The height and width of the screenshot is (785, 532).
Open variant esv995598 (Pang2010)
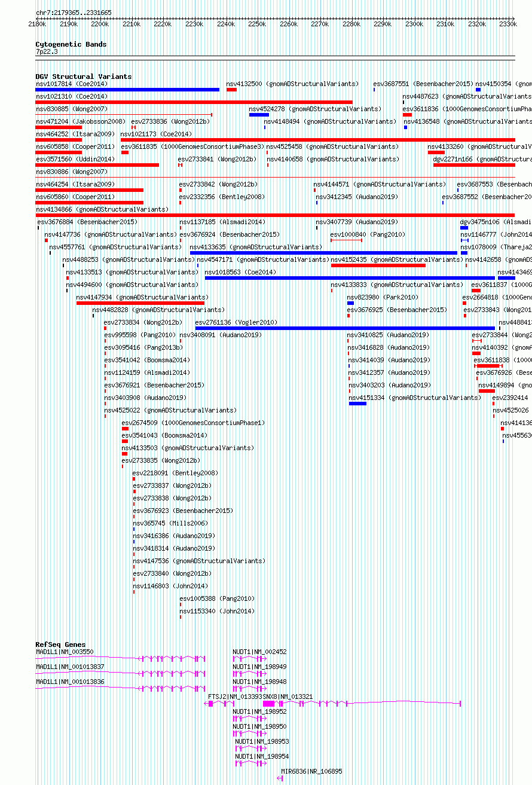140,335
